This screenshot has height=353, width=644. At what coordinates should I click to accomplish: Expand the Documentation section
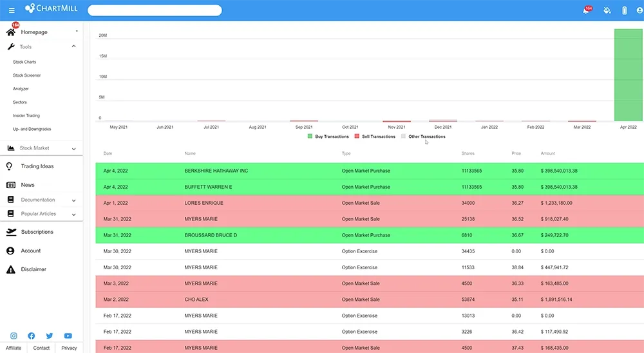click(74, 200)
